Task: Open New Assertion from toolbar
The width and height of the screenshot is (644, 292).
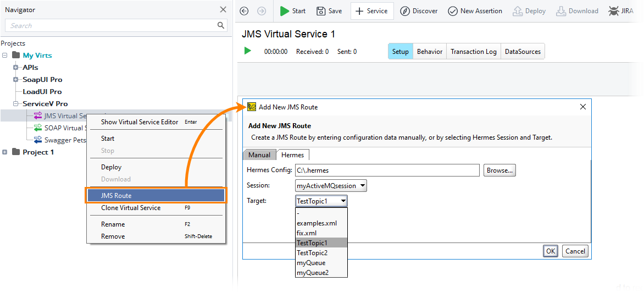Action: pos(475,11)
